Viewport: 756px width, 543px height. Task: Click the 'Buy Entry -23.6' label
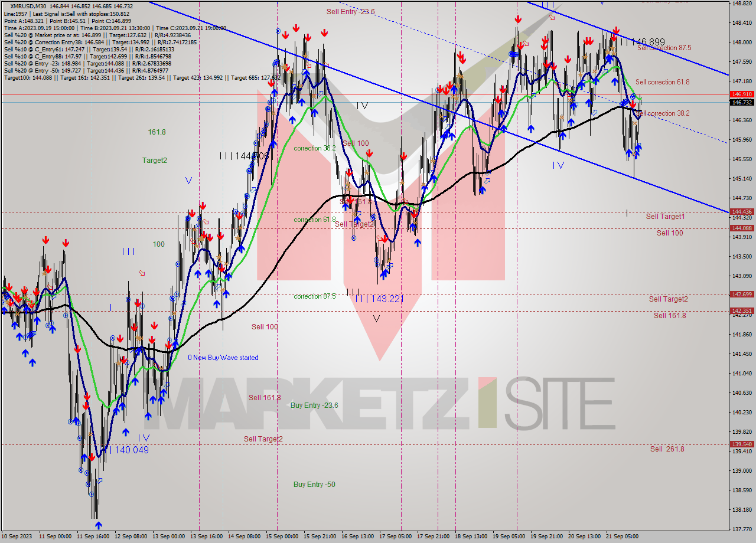(314, 405)
